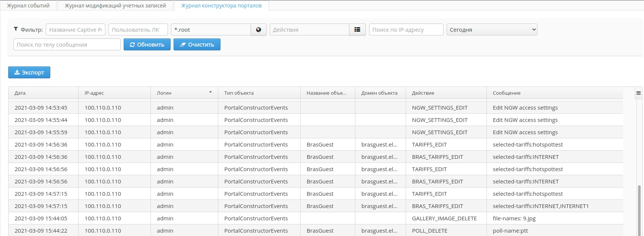Click the Очистить clear button
Image resolution: width=644 pixels, height=236 pixels.
(197, 44)
